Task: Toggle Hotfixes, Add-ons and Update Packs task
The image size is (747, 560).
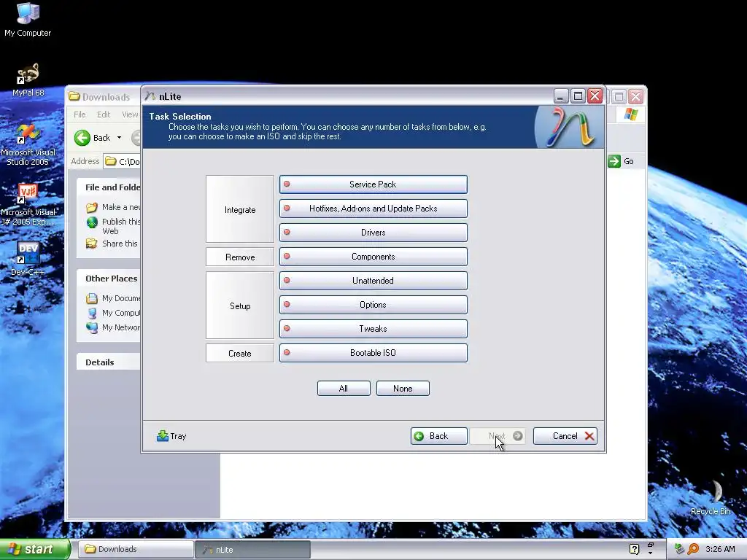Action: click(373, 209)
